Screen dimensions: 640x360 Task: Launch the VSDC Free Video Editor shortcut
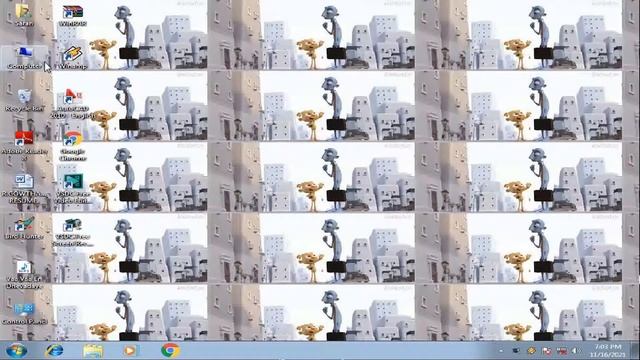[73, 189]
